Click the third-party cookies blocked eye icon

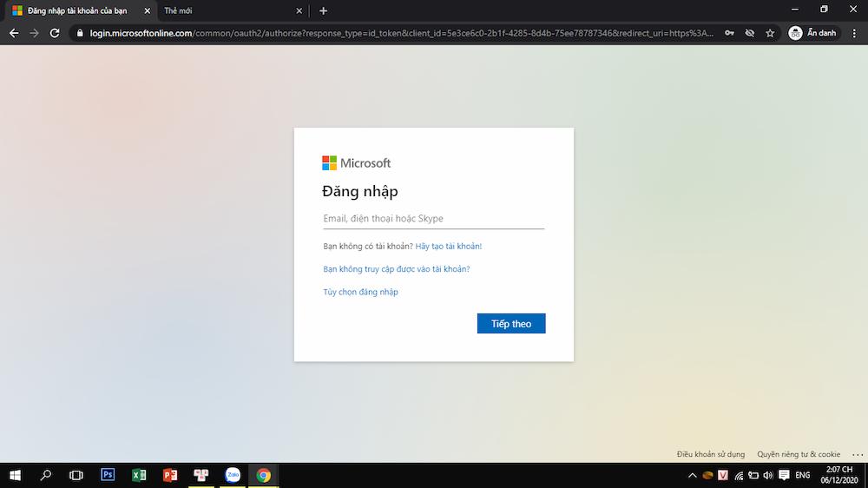click(750, 33)
